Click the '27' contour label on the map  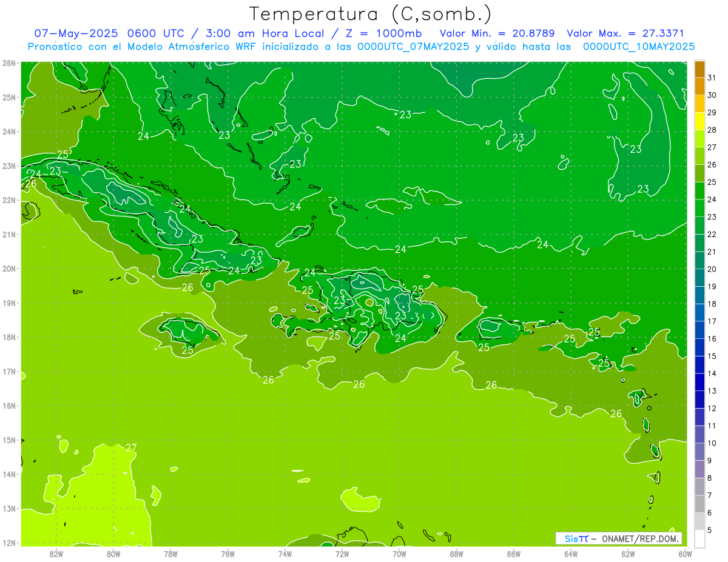pos(131,448)
